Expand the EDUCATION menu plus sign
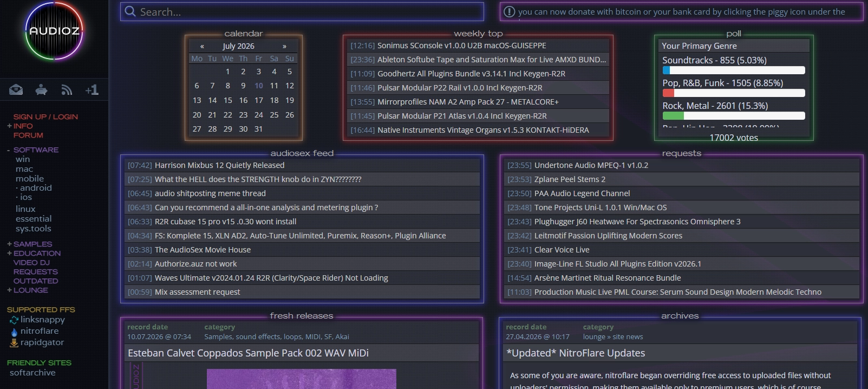868x389 pixels. pos(9,253)
